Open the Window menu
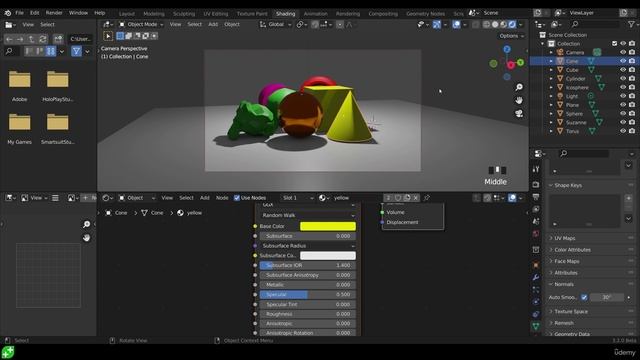This screenshot has height=360, width=640. 78,13
